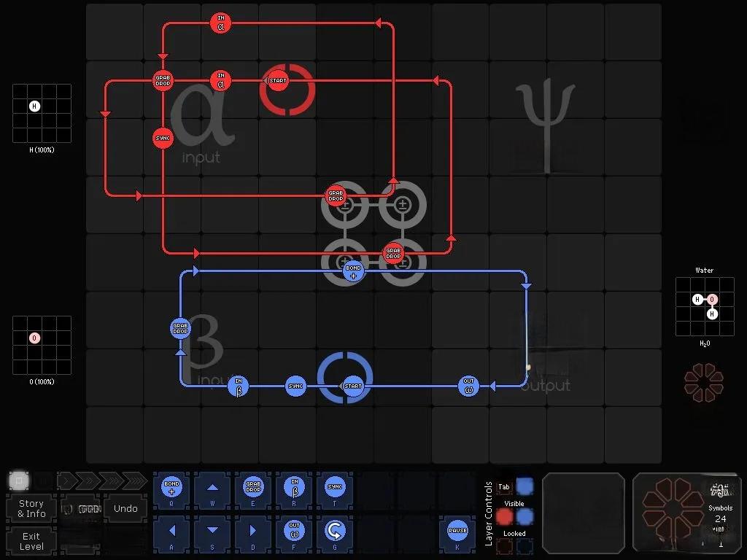This screenshot has height=560, width=747.
Task: Select the Bond+ instruction in the palette
Action: (172, 488)
